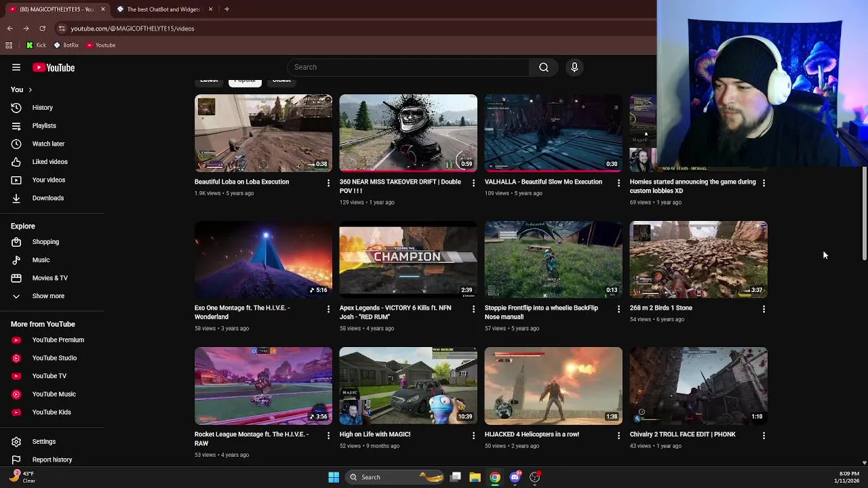Open options menu for VALHALLA Slow Mo Execution
Screen dimensions: 868x488
click(618, 183)
